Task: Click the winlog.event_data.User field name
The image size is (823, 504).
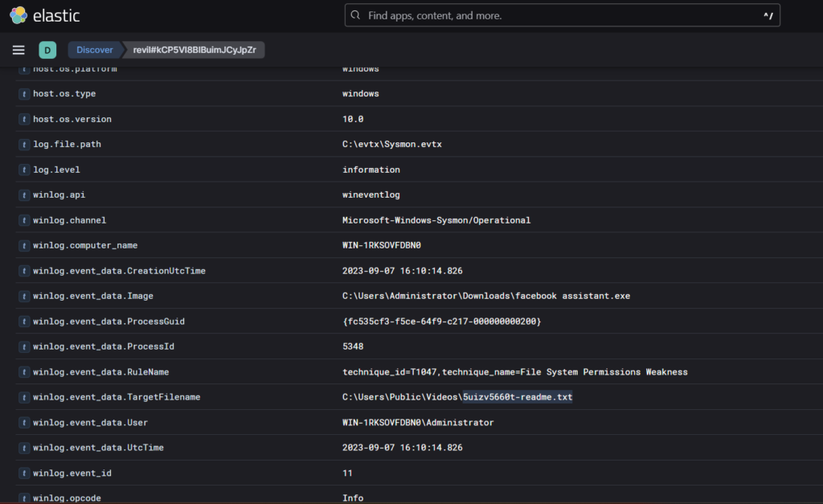Action: tap(90, 423)
